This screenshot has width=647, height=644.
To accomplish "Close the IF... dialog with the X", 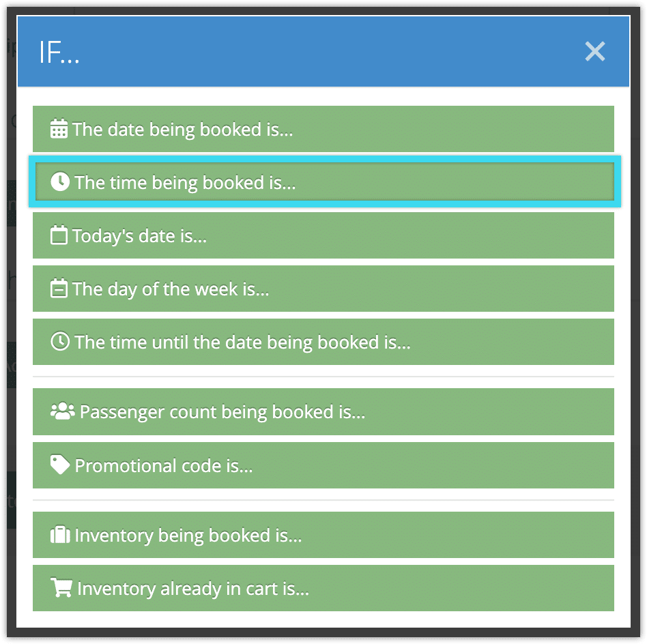I will (x=595, y=52).
